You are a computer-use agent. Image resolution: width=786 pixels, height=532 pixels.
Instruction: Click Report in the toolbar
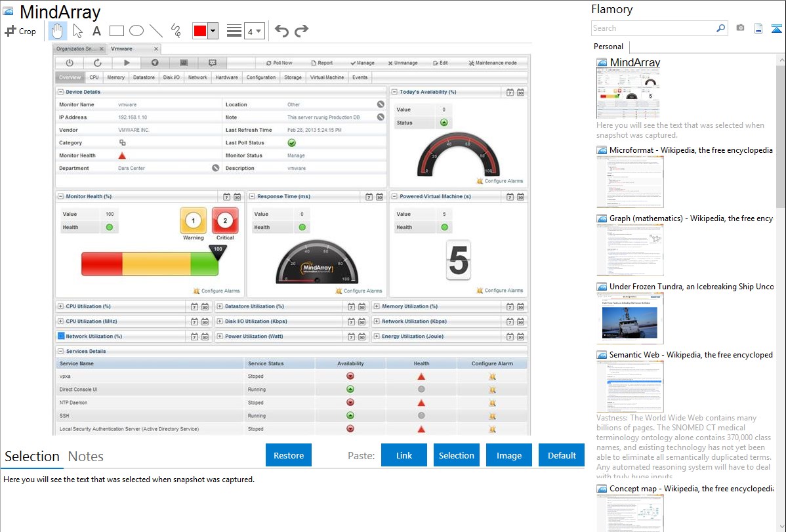pos(322,63)
